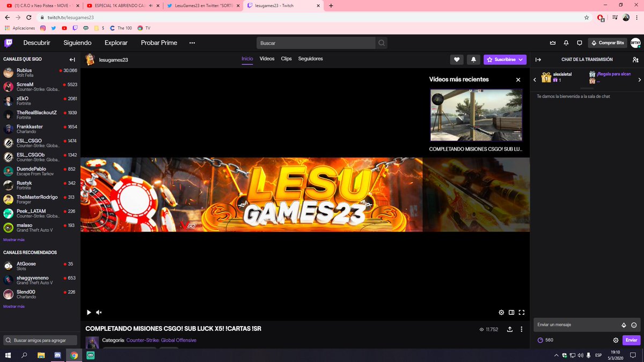644x362 pixels.
Task: Switch to the Vídeos channel tab
Action: point(267,59)
